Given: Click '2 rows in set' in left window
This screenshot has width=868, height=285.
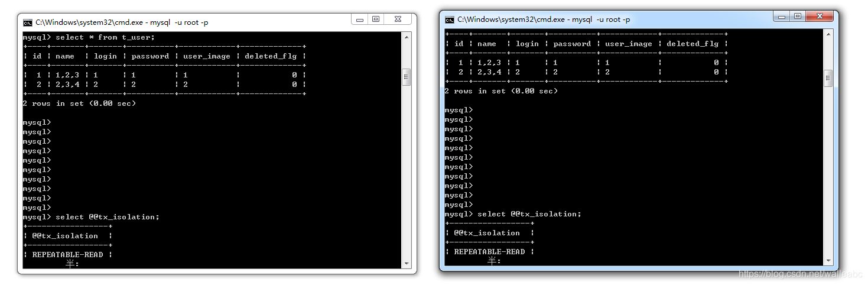Looking at the screenshot, I should (53, 103).
